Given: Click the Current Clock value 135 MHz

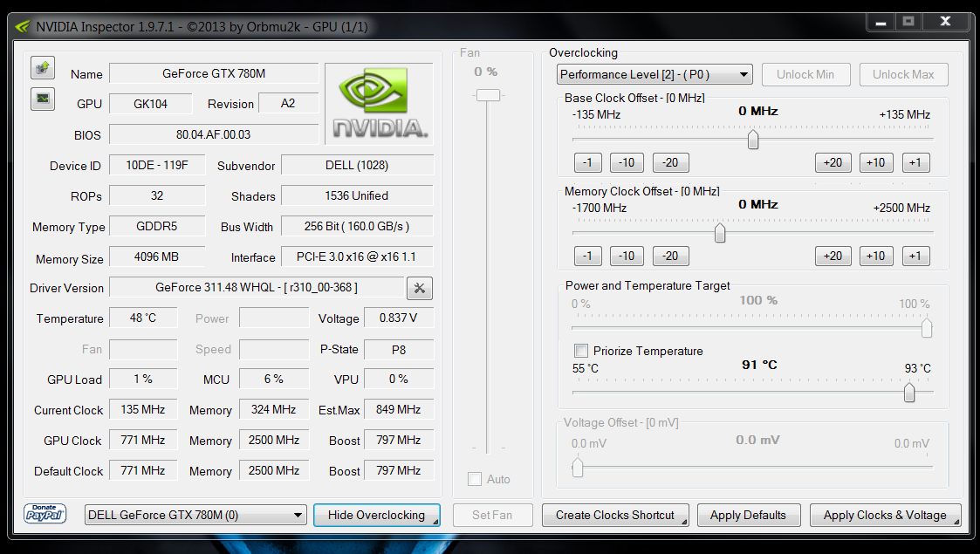Looking at the screenshot, I should 143,409.
